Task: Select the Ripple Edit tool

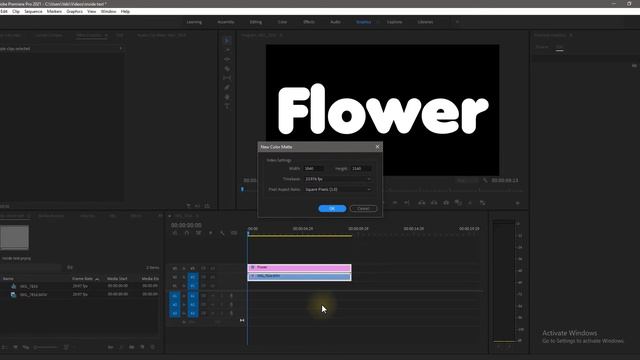Action: tap(227, 59)
